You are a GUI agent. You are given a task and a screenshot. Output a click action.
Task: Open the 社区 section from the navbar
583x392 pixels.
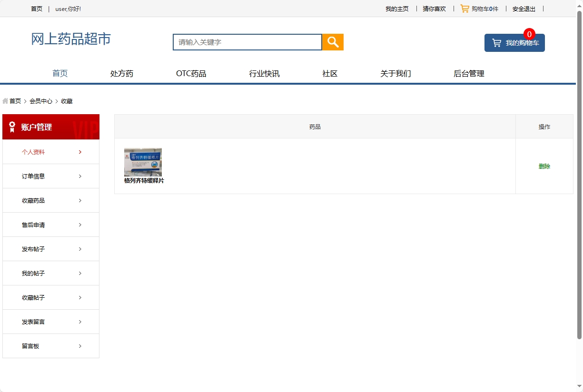point(329,73)
